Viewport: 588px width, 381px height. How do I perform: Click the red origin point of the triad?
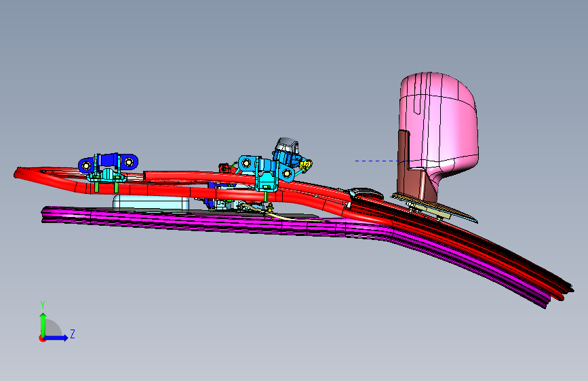tap(41, 338)
